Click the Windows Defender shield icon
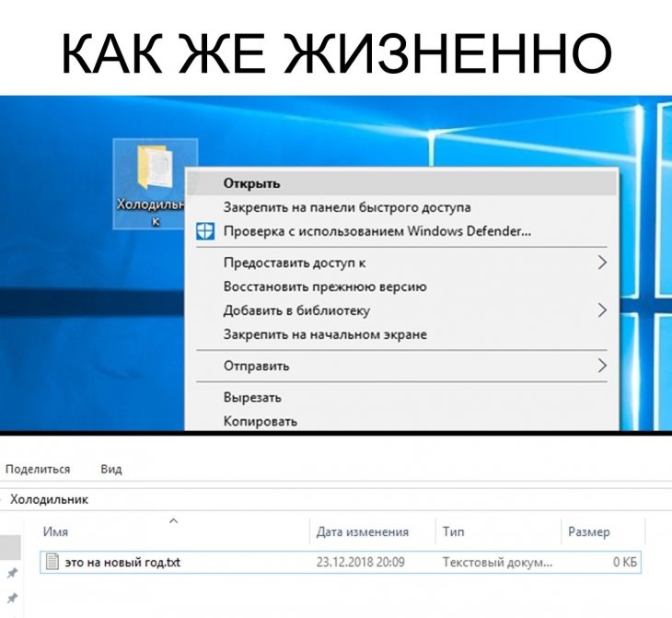 (205, 231)
